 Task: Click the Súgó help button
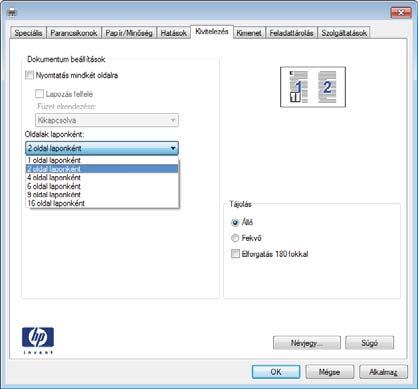(369, 343)
